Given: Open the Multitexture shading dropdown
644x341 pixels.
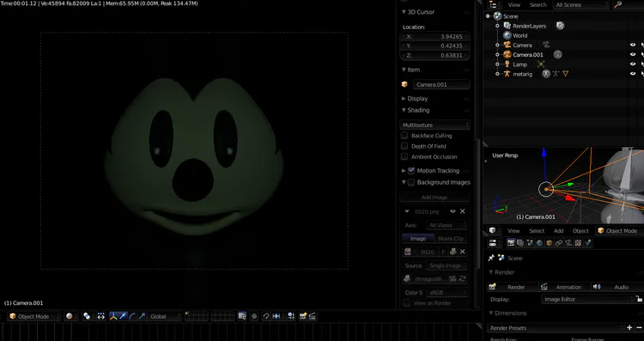Looking at the screenshot, I should [x=434, y=125].
